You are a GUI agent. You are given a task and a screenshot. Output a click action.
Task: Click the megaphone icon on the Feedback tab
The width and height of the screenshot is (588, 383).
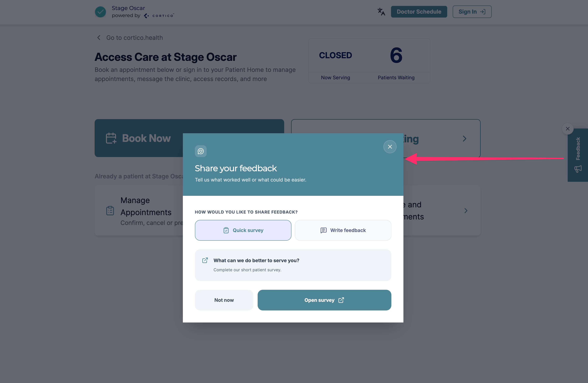(578, 169)
